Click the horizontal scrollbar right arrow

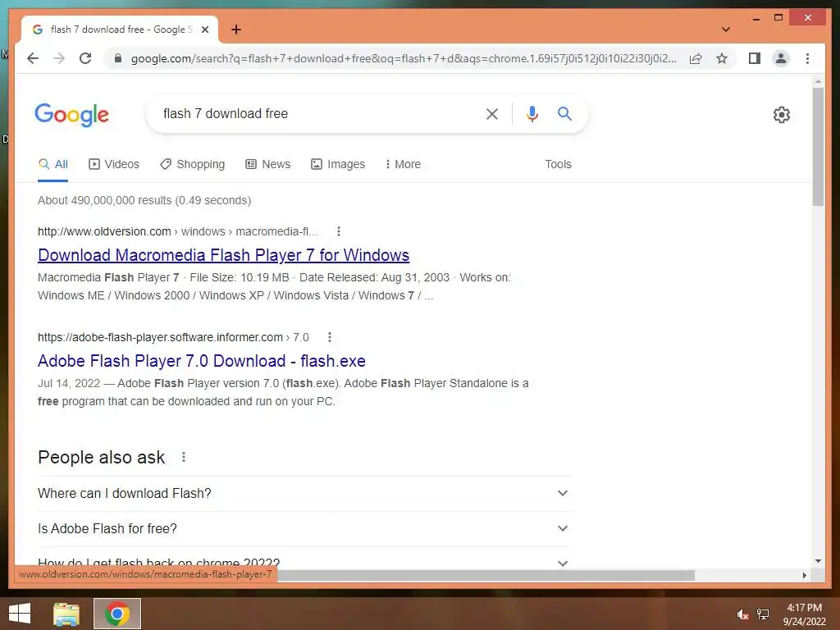pyautogui.click(x=804, y=575)
